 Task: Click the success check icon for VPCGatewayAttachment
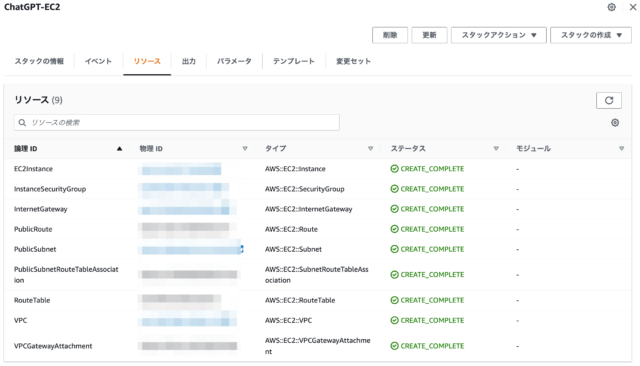(394, 346)
